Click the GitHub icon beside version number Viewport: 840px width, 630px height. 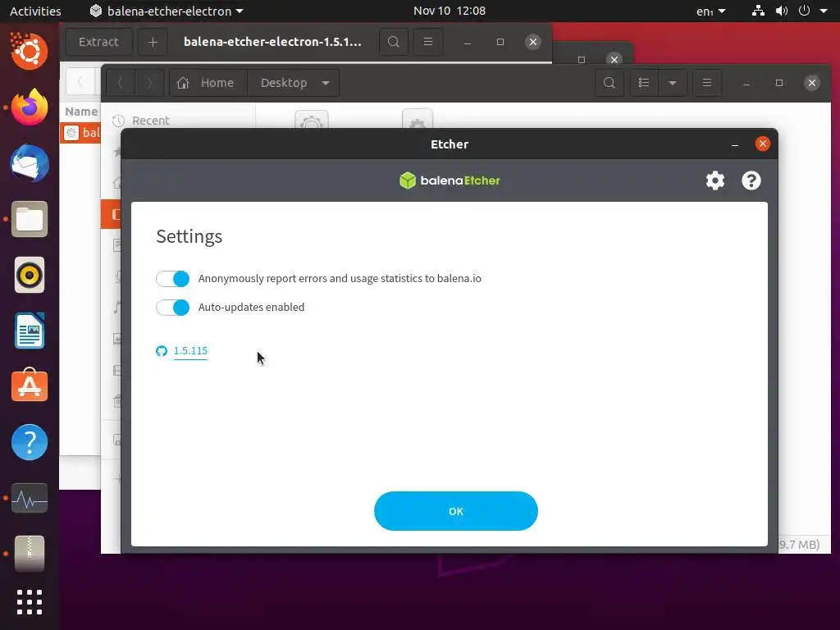point(162,351)
